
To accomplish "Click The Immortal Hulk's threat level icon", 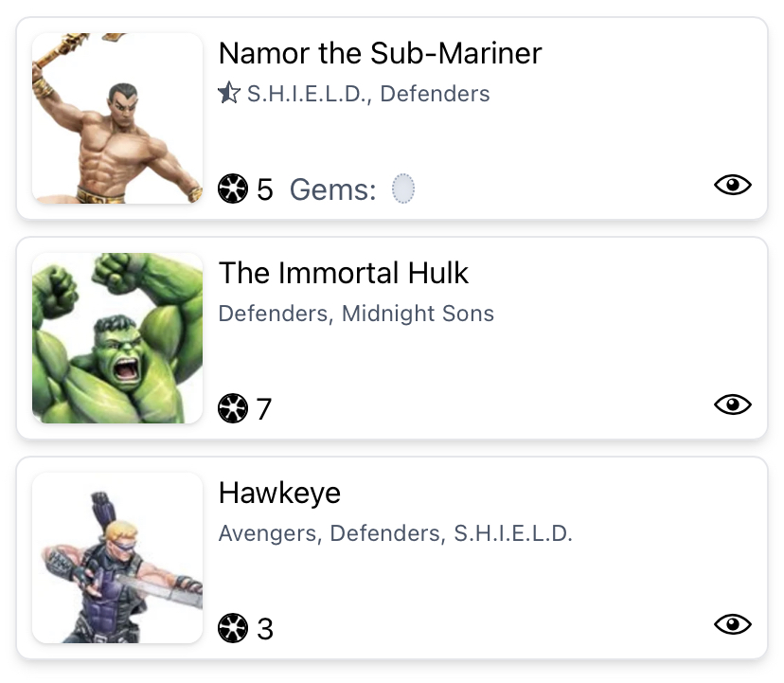I will 232,409.
